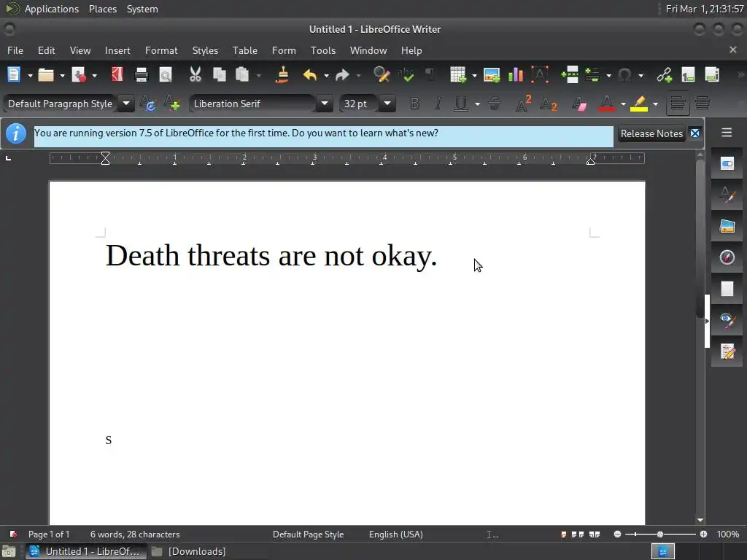Insert an image

pyautogui.click(x=492, y=75)
